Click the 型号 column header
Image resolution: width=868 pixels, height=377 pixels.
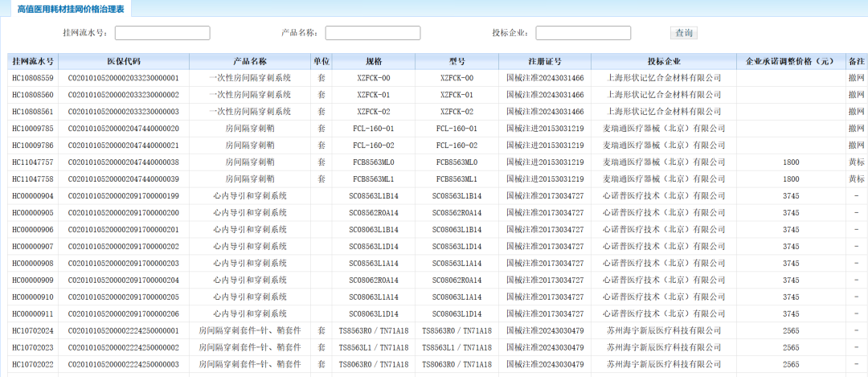coord(457,61)
